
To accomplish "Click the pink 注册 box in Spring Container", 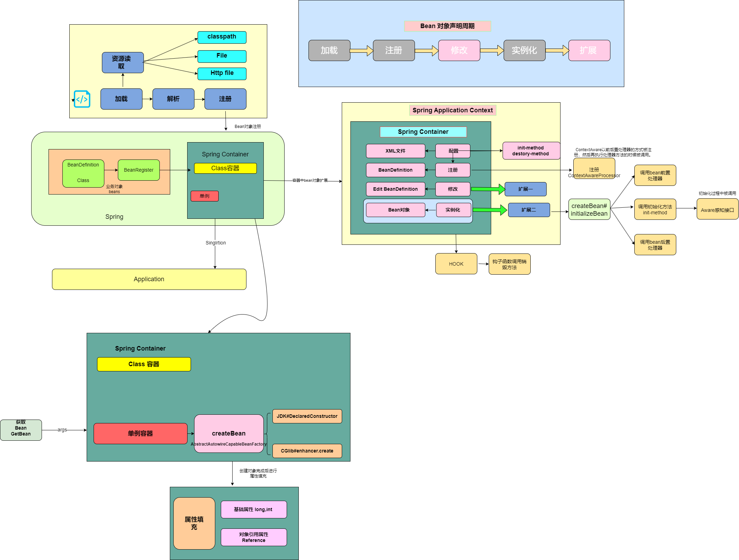I will (453, 170).
